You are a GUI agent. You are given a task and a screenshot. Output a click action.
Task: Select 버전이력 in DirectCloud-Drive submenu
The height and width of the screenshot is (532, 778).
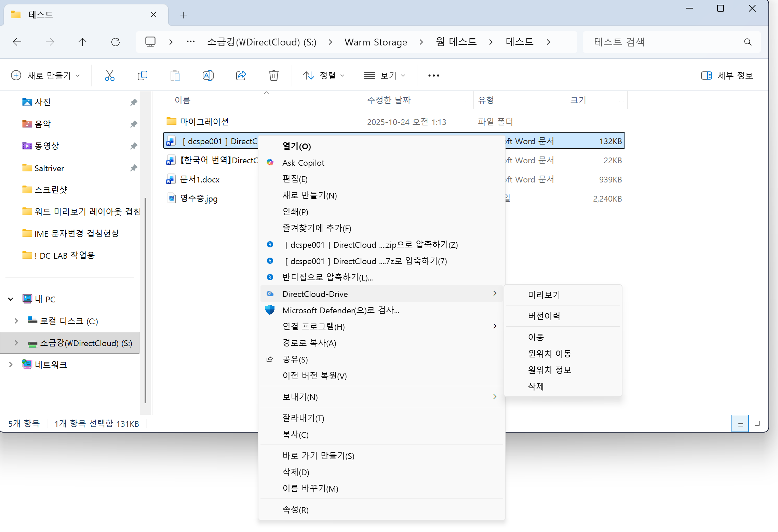coord(544,316)
